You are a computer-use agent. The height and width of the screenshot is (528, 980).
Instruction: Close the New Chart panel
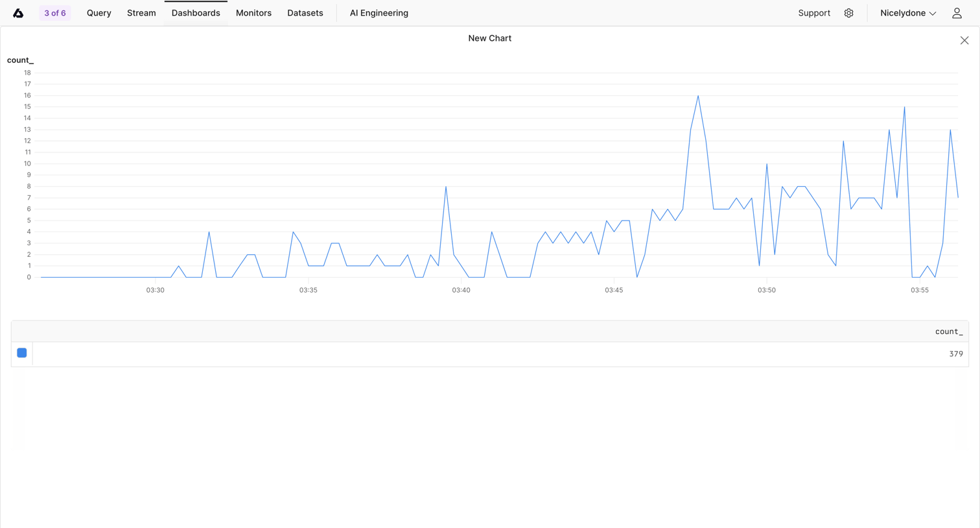point(964,40)
